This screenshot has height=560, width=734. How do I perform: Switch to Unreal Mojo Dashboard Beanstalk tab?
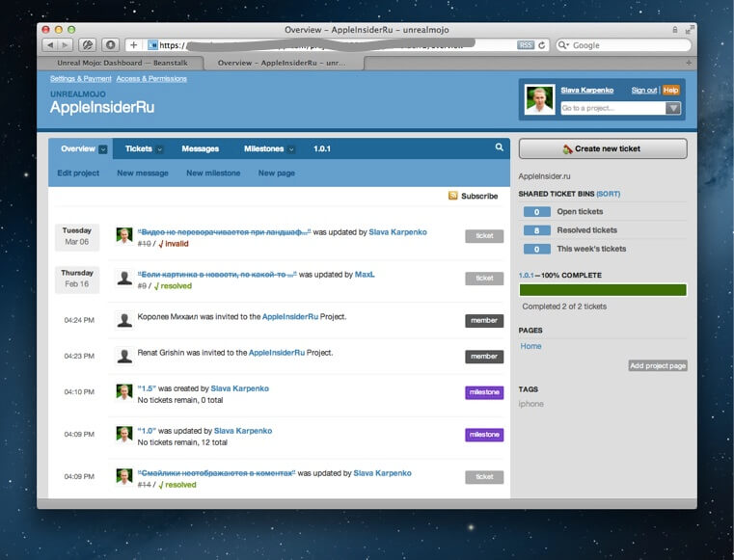[121, 63]
